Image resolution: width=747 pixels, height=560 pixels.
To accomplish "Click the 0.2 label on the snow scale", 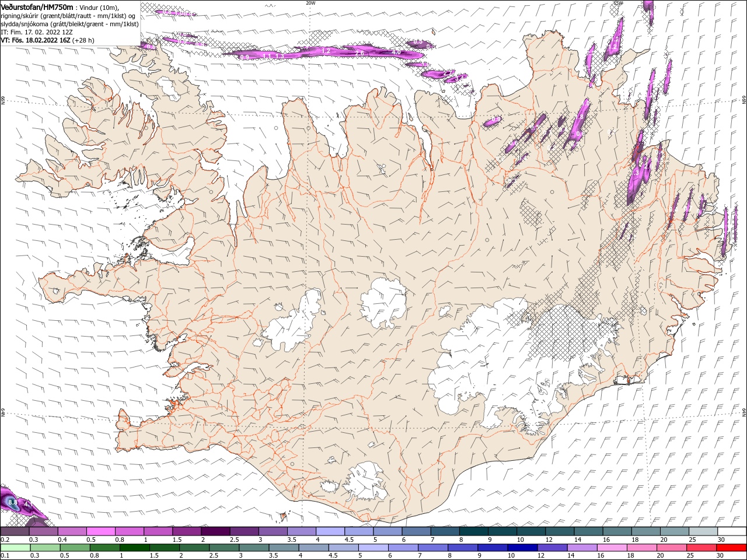I will [4, 540].
